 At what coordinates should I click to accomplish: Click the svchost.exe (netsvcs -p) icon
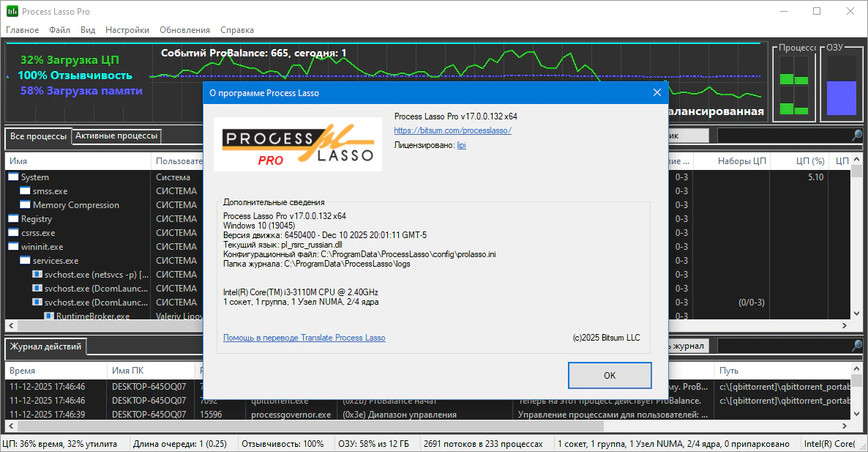point(37,274)
